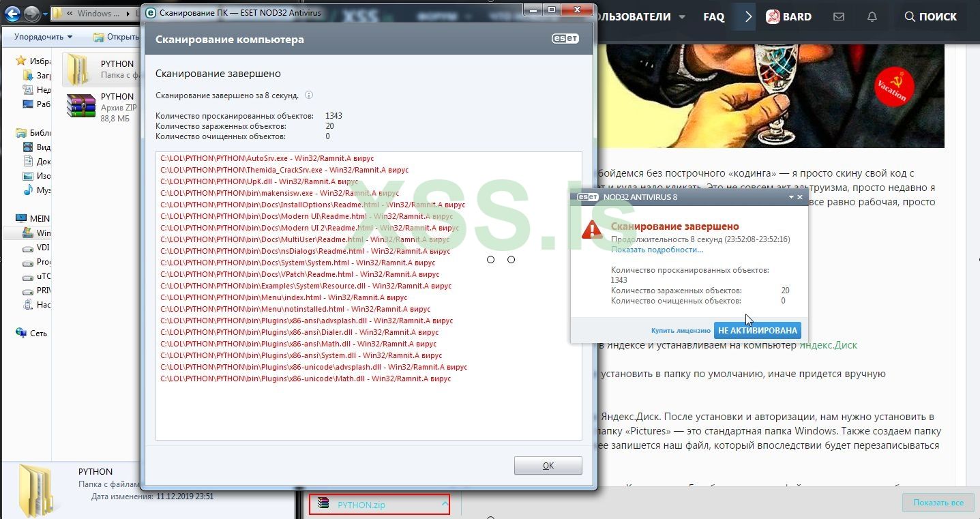This screenshot has height=519, width=980.
Task: Select the AutoSrv.exe infected entry
Action: 267,158
